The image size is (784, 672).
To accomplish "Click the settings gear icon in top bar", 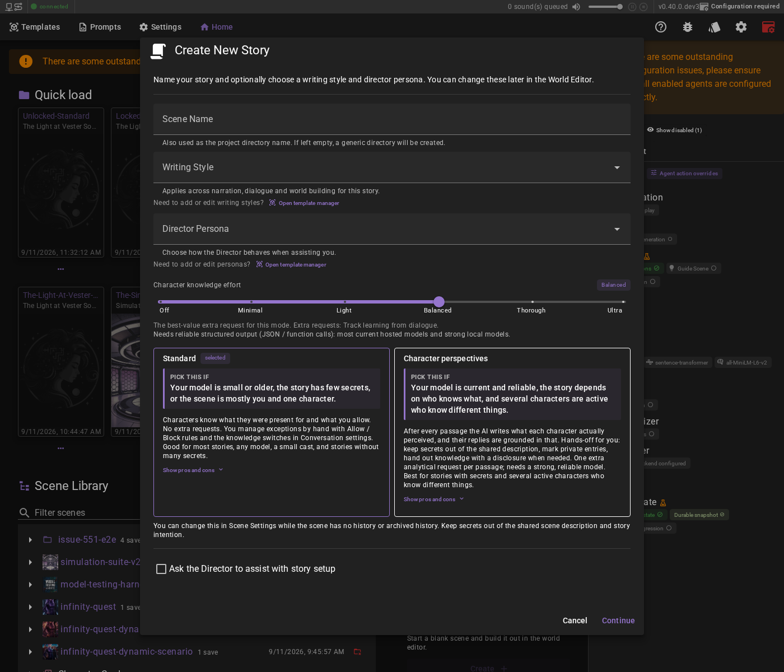I will click(741, 27).
